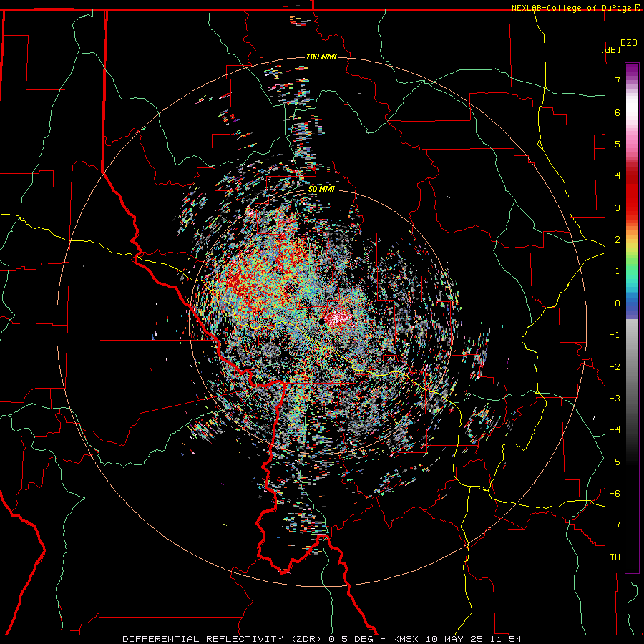
Task: Select the 0 value on the scale
Action: point(618,303)
